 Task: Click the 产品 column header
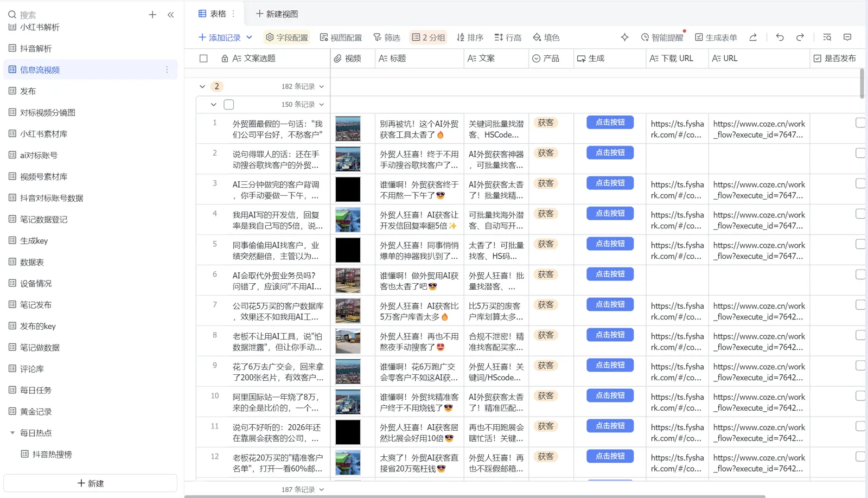[551, 58]
